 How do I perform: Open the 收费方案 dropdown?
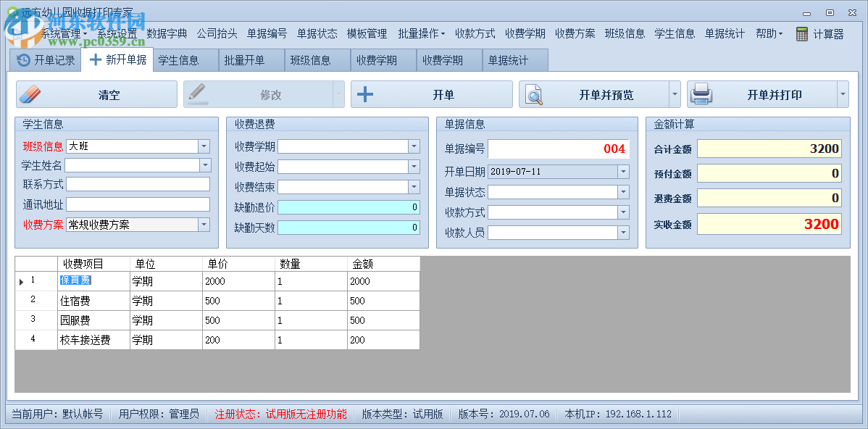click(x=203, y=225)
